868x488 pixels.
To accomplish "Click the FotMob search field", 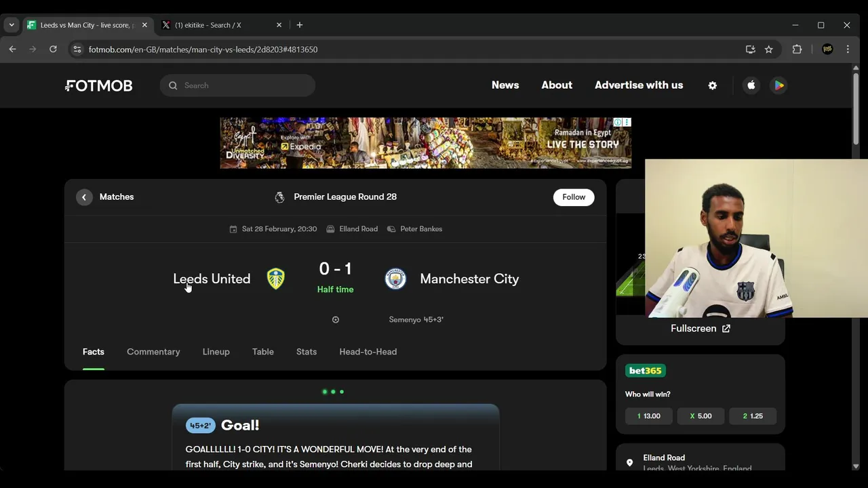I will (237, 85).
